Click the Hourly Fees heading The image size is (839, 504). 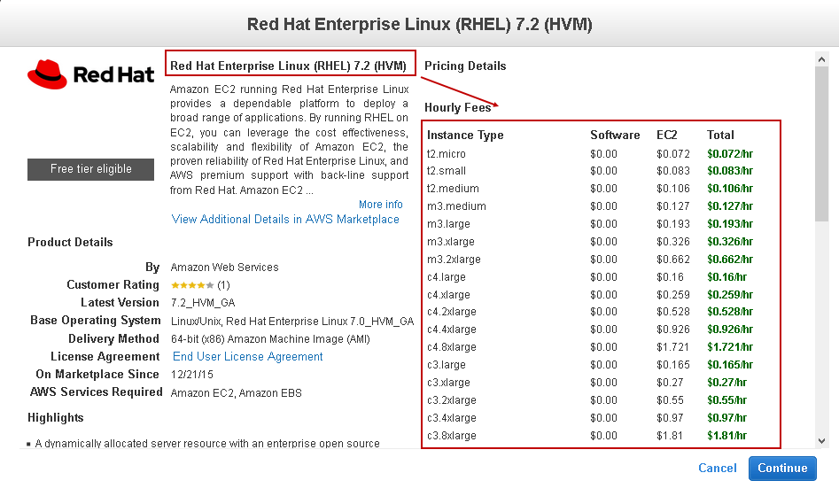pos(457,107)
